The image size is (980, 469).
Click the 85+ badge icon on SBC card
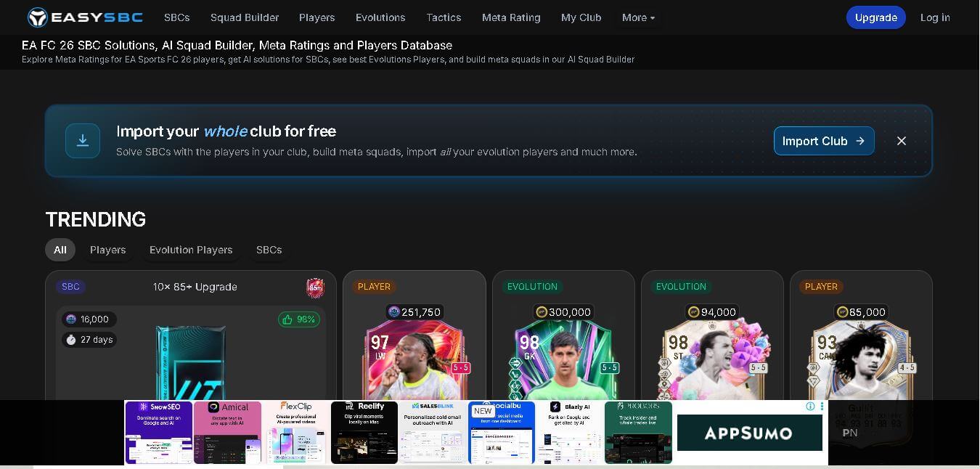[x=315, y=288]
